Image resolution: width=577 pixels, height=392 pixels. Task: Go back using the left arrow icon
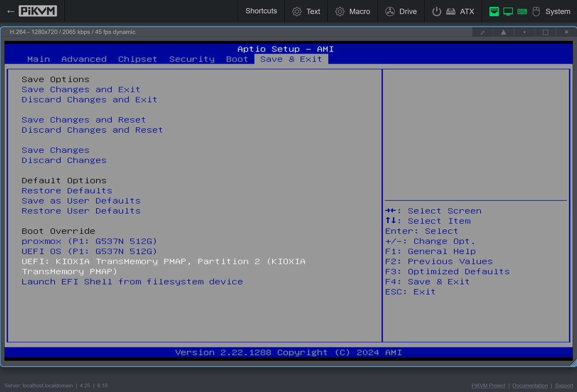11,12
